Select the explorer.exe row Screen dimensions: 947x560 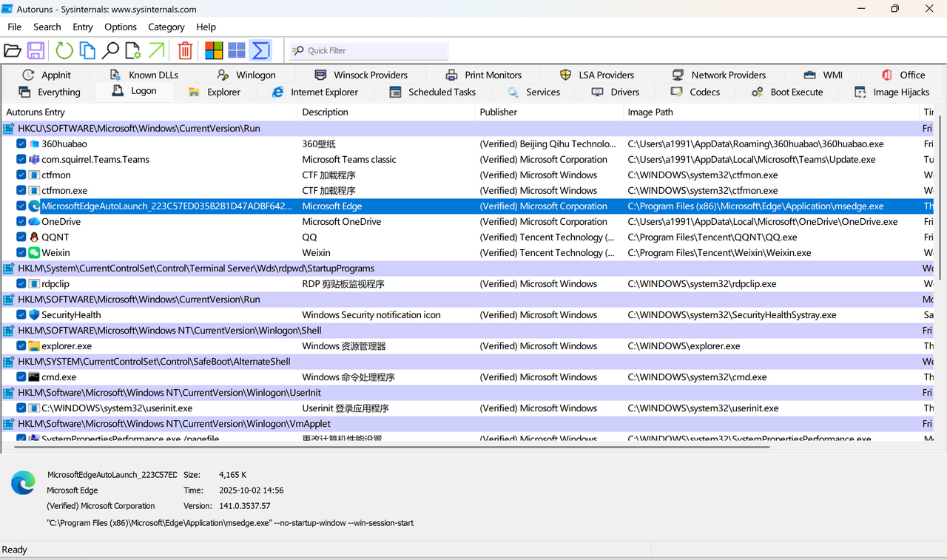469,346
